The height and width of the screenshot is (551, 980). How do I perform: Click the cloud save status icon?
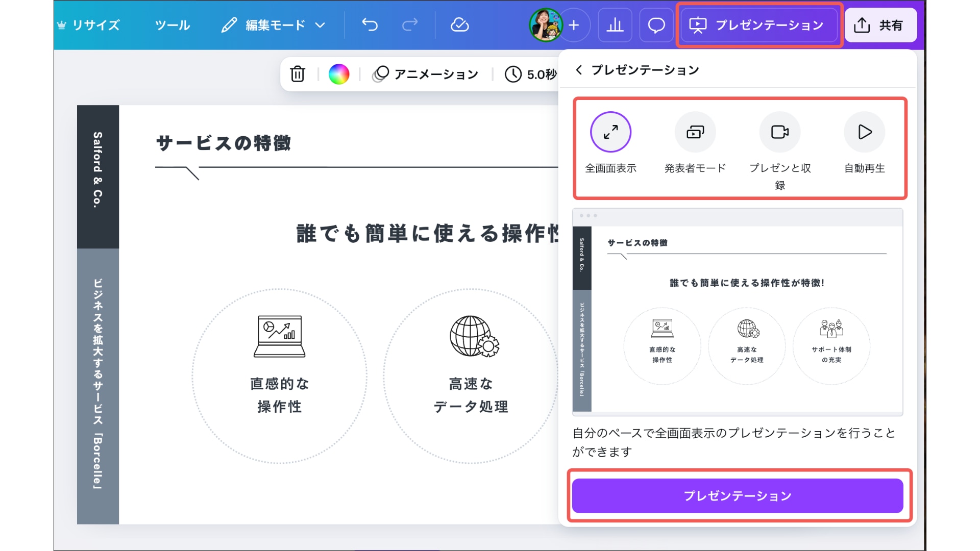pos(459,24)
